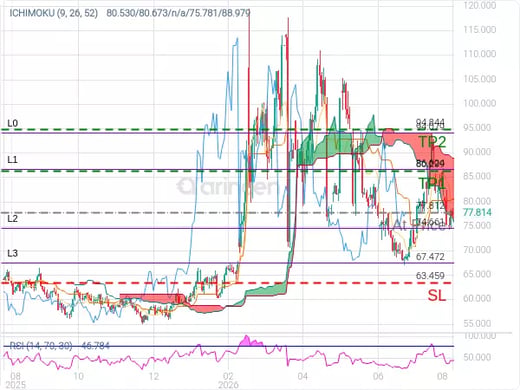Click 95.000 on the price axis
The image size is (520, 390).
click(x=477, y=128)
